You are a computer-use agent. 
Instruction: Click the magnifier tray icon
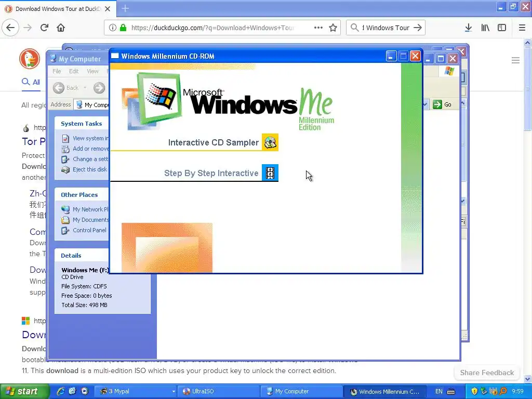point(503,391)
